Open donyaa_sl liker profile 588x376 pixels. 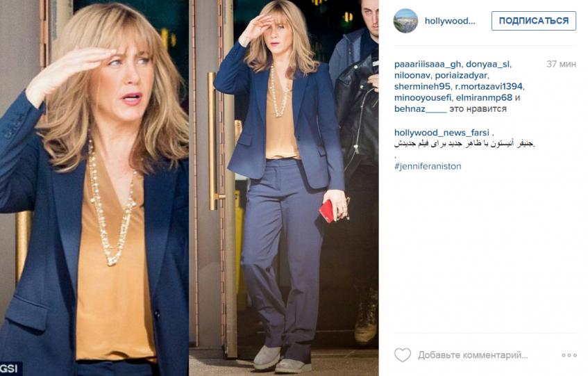[x=487, y=64]
